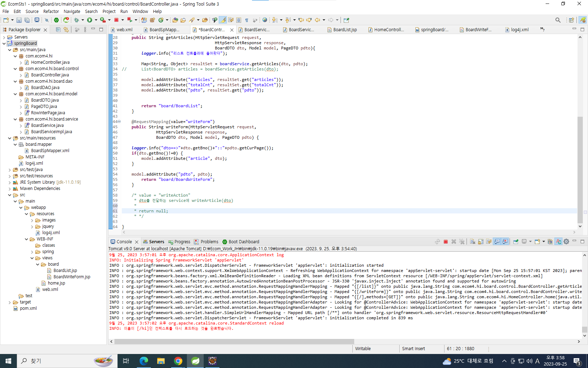The image size is (588, 368).
Task: Click the Debug bug icon
Action: pyautogui.click(x=76, y=20)
